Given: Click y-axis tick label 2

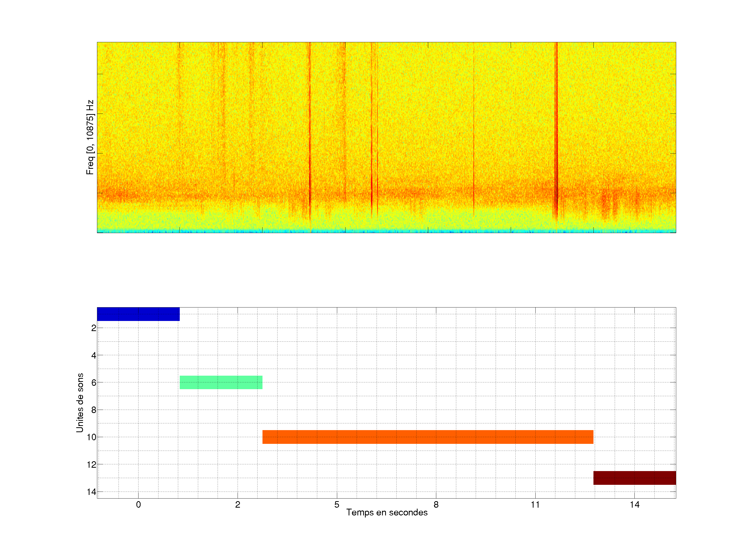Looking at the screenshot, I should pos(94,328).
